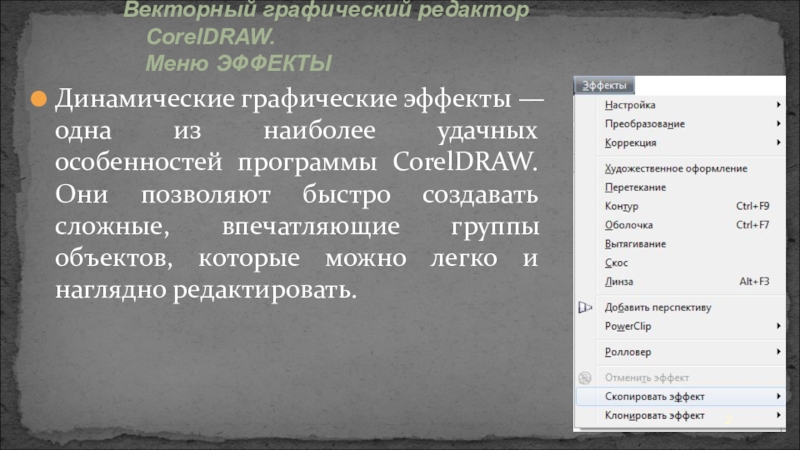800x450 pixels.
Task: Expand the Ролловер submenu arrow
Action: 779,352
